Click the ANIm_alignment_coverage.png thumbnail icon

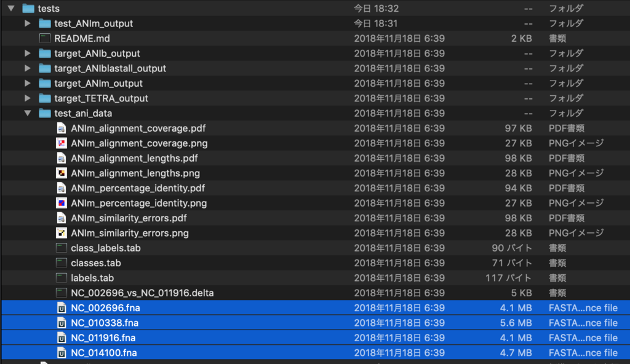[61, 143]
